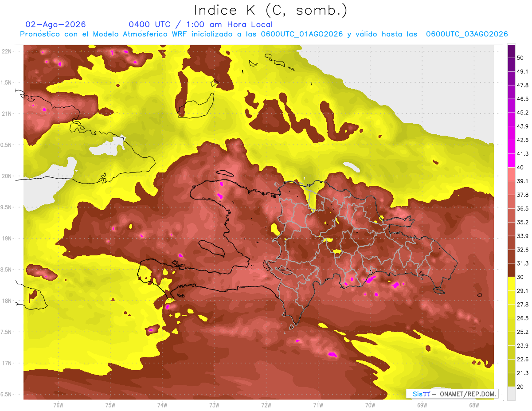Click "0400 UTC / 1:00 am Hora Local" text
532x411 pixels.
click(200, 24)
